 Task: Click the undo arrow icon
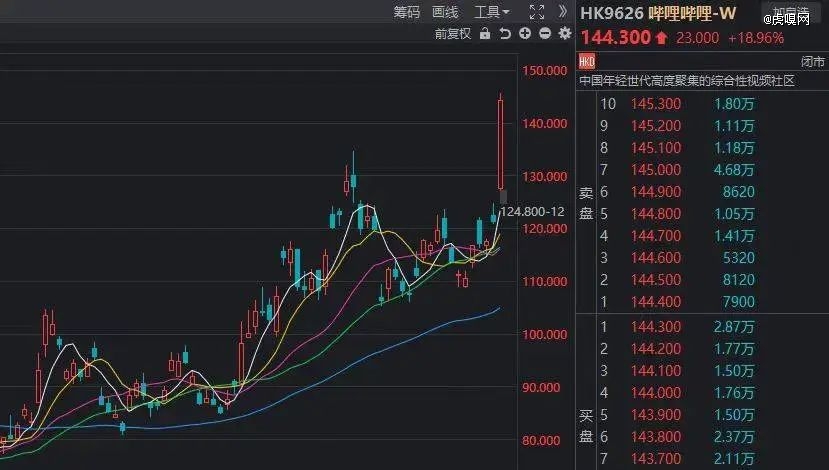[x=505, y=34]
